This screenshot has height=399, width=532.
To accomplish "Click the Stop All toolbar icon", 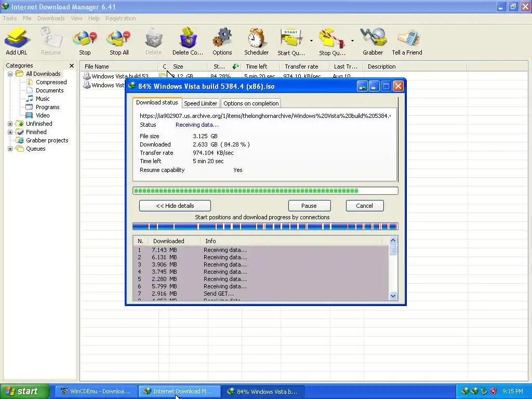I will tap(119, 42).
